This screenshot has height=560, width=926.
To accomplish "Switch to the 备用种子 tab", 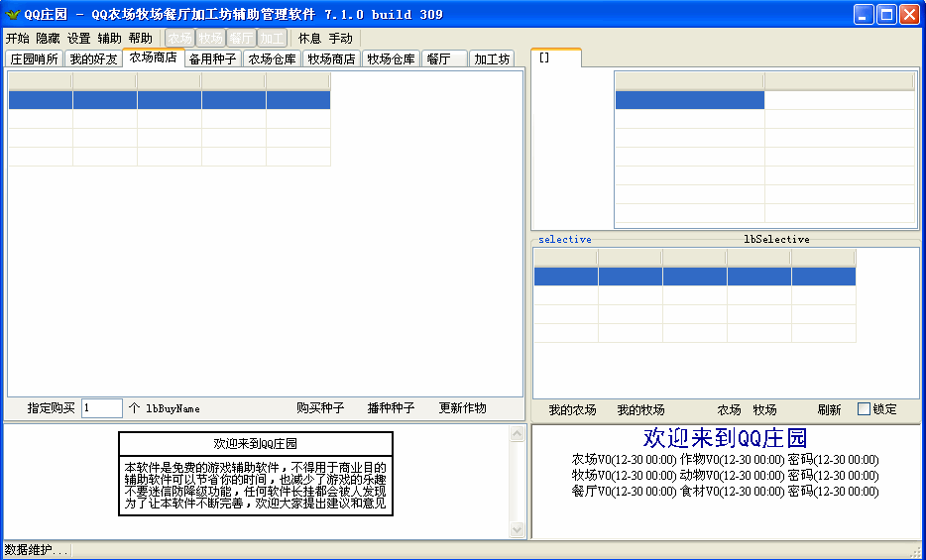I will (212, 59).
